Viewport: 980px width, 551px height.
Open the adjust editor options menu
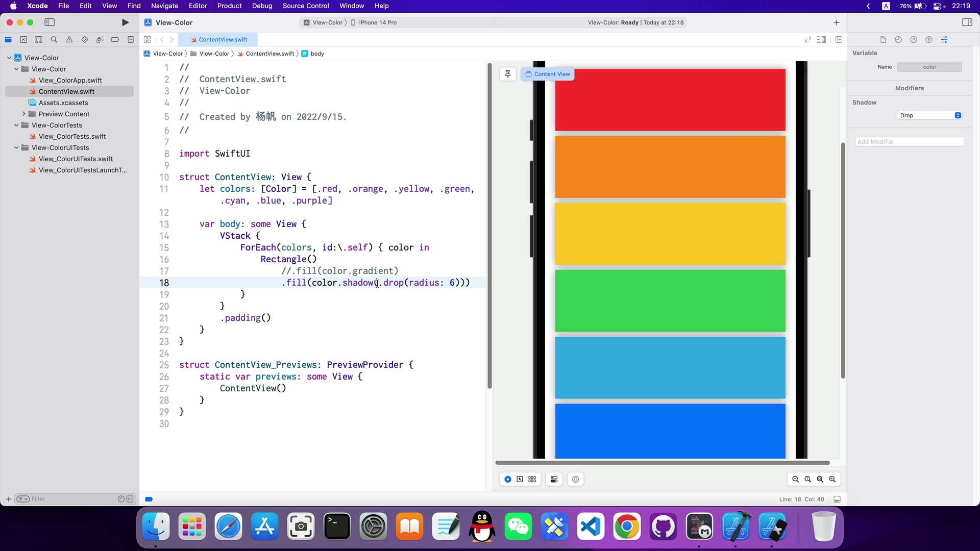coord(821,40)
